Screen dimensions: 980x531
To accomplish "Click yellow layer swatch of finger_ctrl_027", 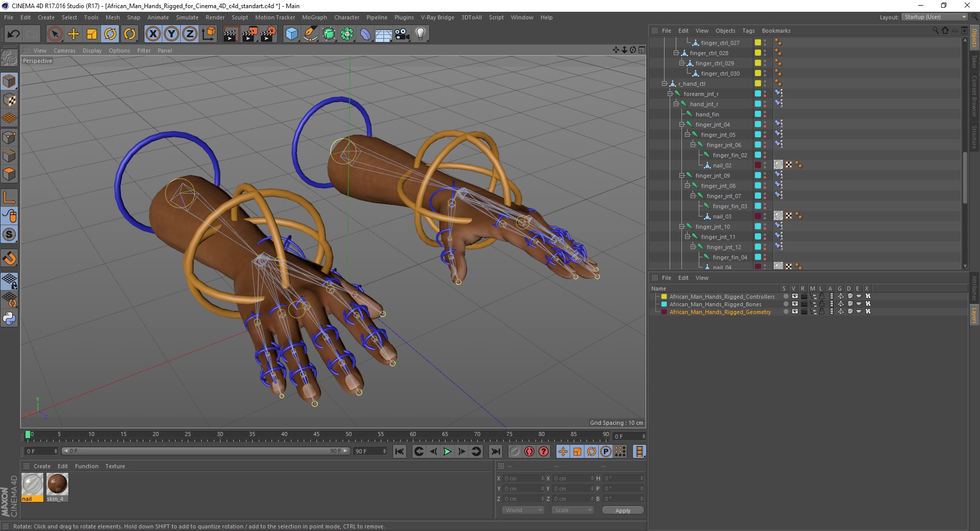I will click(x=758, y=43).
